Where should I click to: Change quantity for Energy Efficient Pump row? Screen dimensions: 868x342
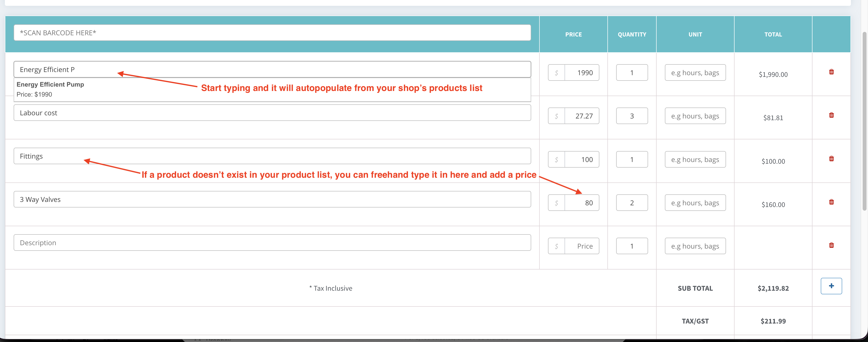click(x=632, y=72)
